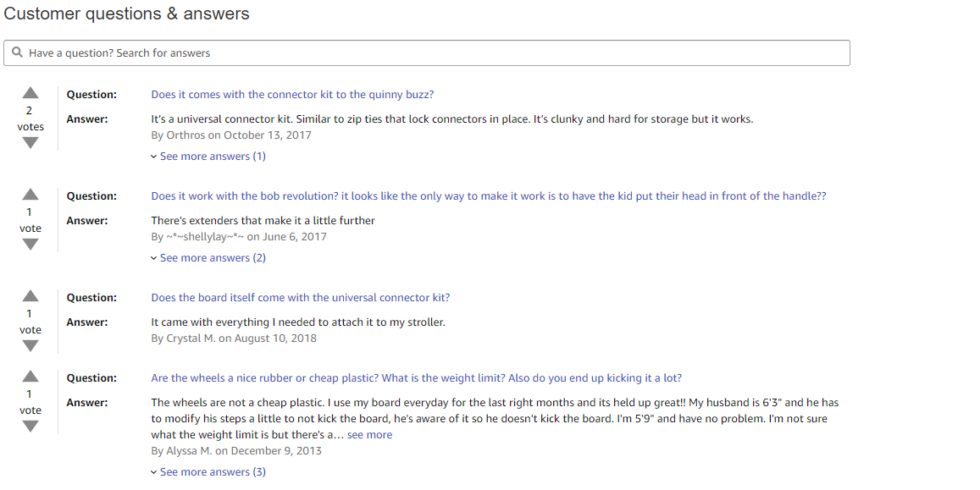Screen dimensions: 980x490
Task: Upvote the wheels rubber or plastic question
Action: (30, 377)
